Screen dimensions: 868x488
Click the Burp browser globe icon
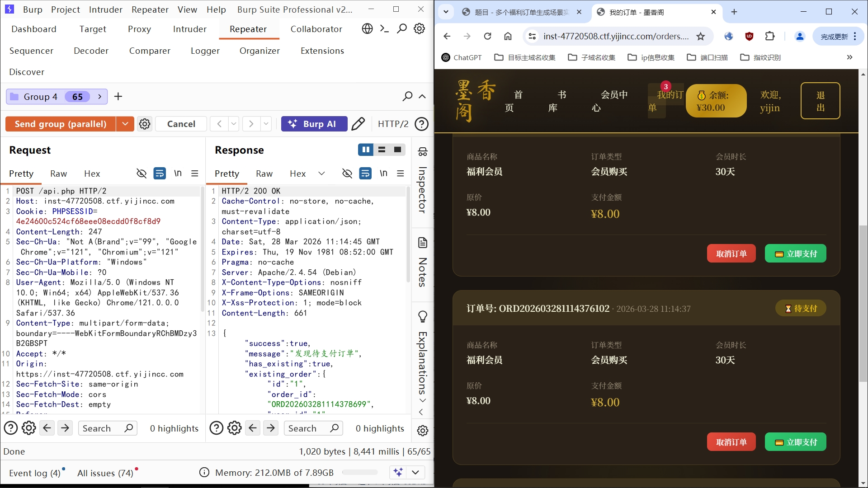367,29
